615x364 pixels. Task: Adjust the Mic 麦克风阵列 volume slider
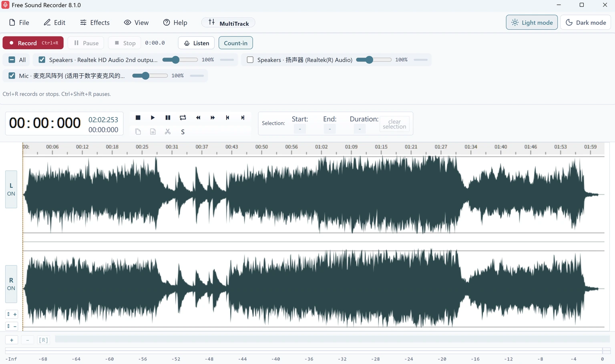click(150, 76)
